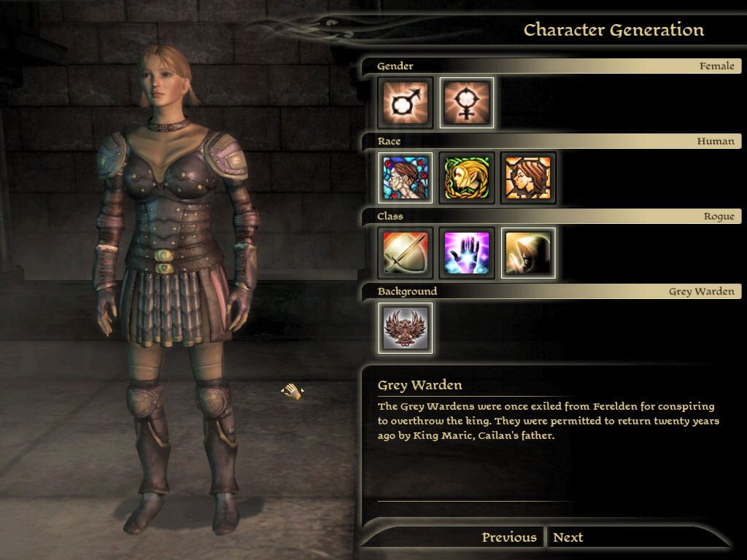The width and height of the screenshot is (747, 560).
Task: Click the Gender section header bar
Action: click(x=551, y=66)
